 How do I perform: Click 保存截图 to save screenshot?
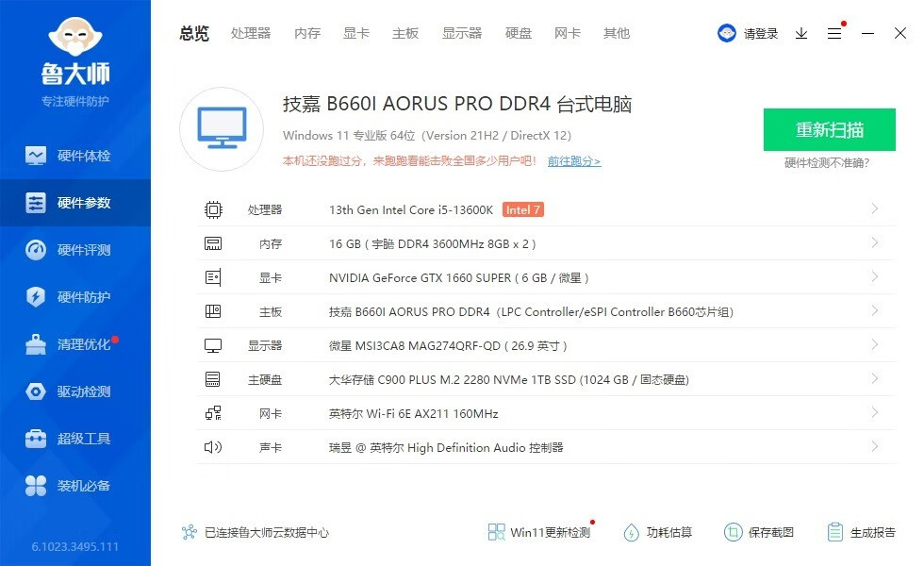(x=759, y=532)
